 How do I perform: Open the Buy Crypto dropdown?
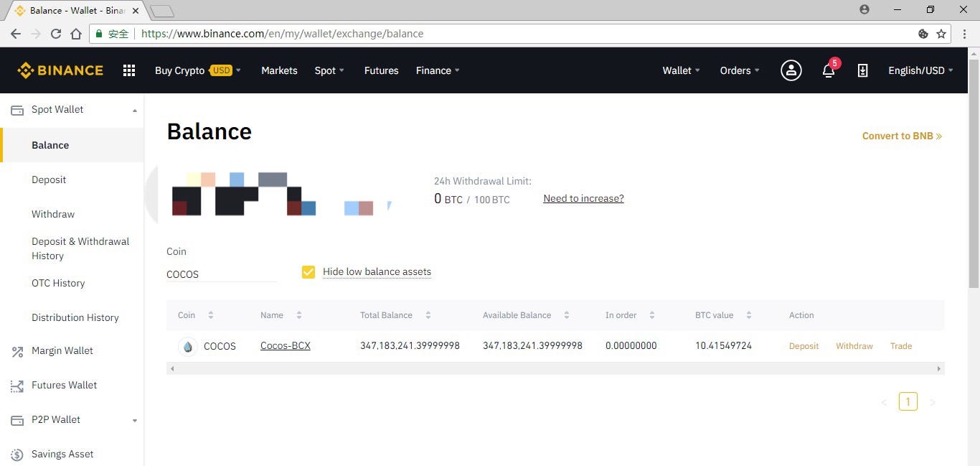(198, 70)
